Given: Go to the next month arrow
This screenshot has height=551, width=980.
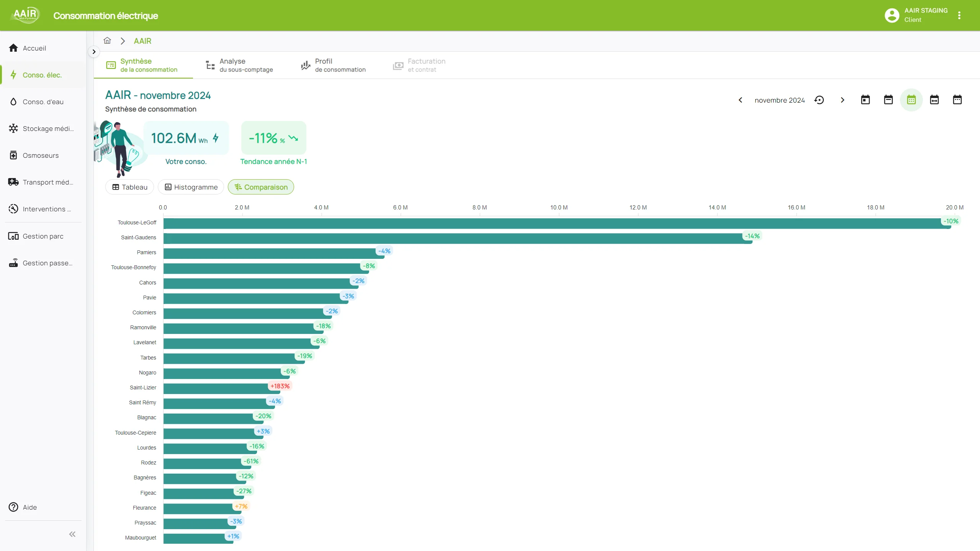Looking at the screenshot, I should tap(842, 100).
